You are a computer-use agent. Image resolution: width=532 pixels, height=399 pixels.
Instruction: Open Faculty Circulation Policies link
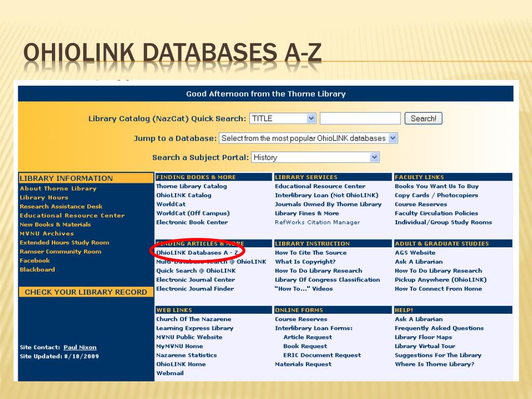tap(436, 213)
